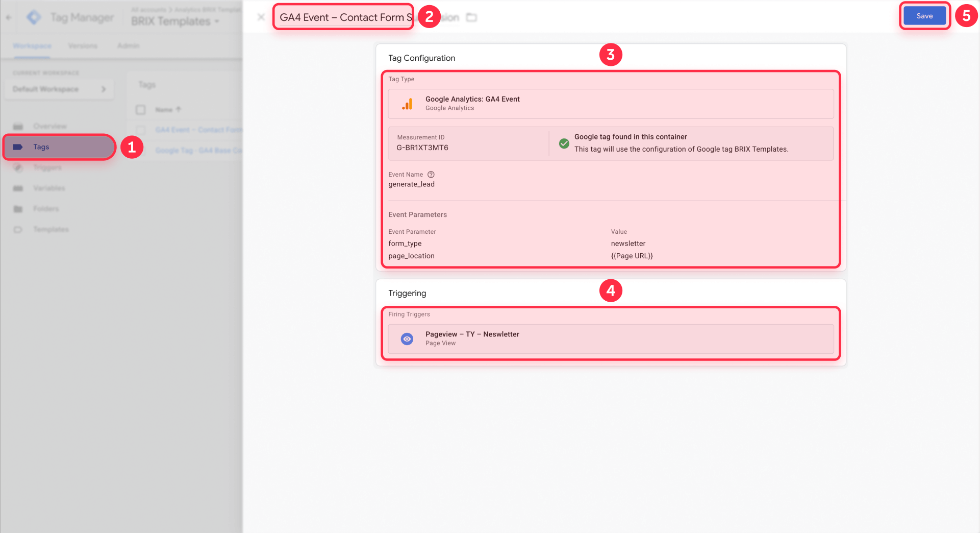Open Overview in the sidebar
The width and height of the screenshot is (980, 533).
(49, 126)
